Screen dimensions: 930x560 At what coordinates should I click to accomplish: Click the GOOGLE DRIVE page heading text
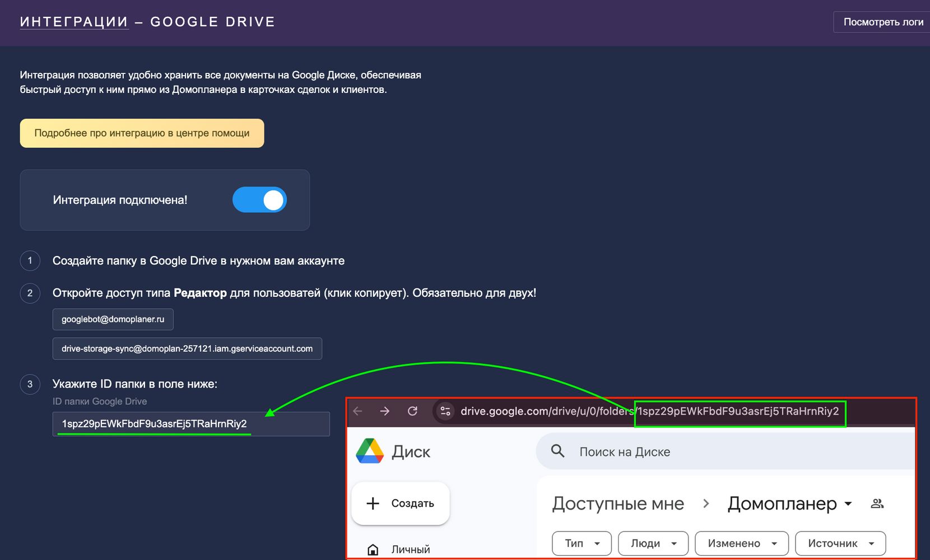[213, 22]
